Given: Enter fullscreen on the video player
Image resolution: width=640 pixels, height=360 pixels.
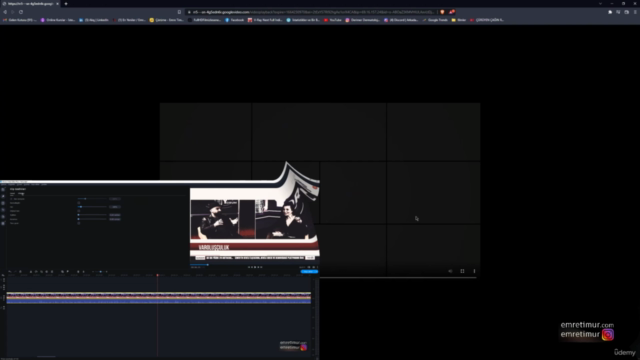Looking at the screenshot, I should (462, 271).
